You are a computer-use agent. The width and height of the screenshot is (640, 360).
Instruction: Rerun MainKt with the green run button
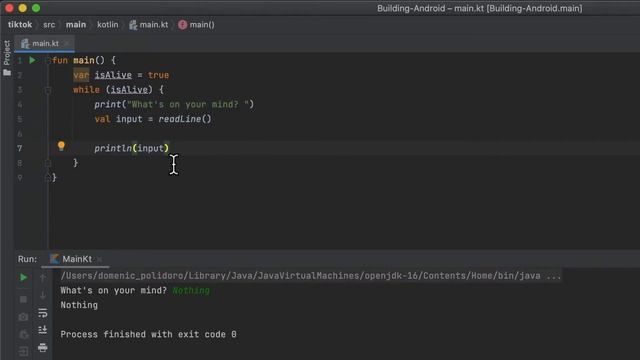(x=23, y=278)
